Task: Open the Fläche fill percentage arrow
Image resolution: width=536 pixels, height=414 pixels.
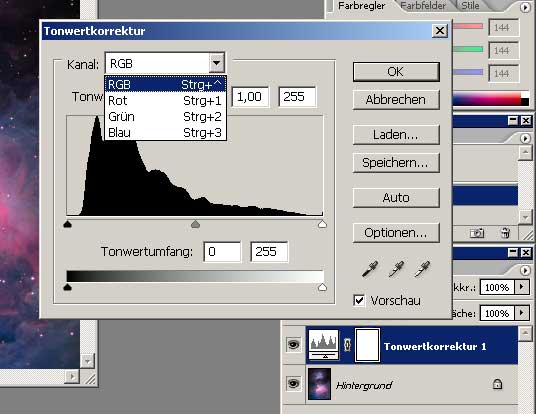Action: click(x=522, y=313)
